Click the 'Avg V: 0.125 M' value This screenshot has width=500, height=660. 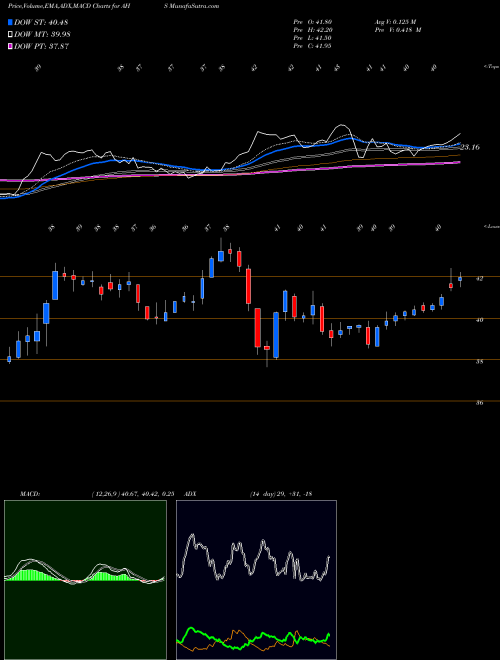395,22
